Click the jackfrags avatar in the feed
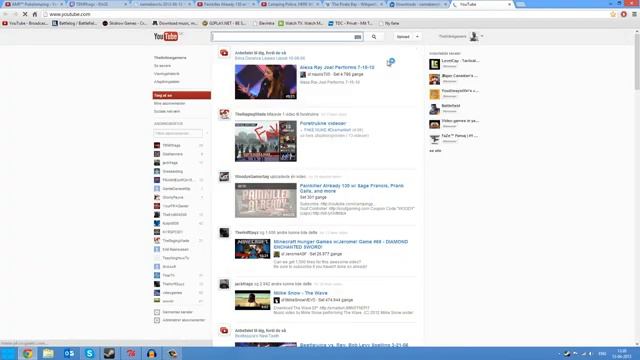The width and height of the screenshot is (640, 360). point(224,284)
